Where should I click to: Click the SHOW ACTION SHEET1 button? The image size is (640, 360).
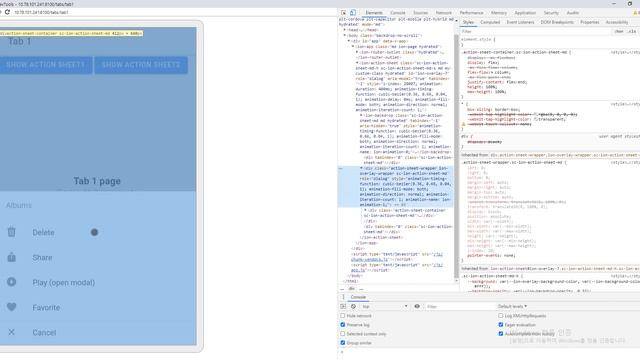[45, 65]
